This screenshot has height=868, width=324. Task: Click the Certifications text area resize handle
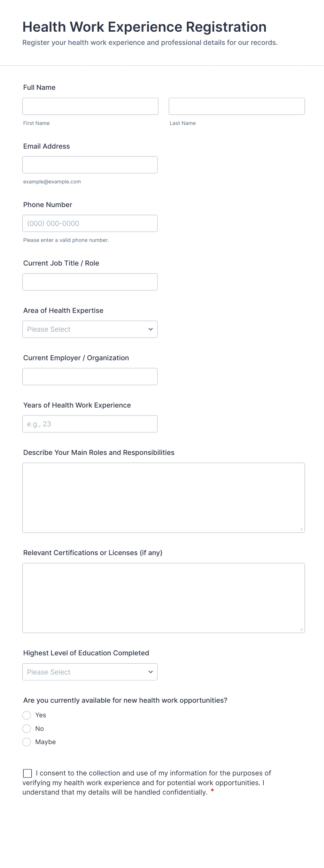tap(301, 630)
